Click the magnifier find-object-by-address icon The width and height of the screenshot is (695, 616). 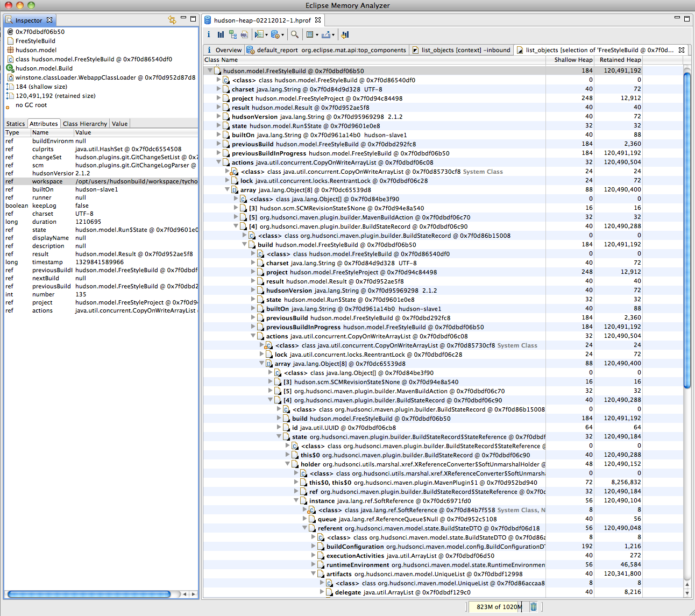(295, 34)
